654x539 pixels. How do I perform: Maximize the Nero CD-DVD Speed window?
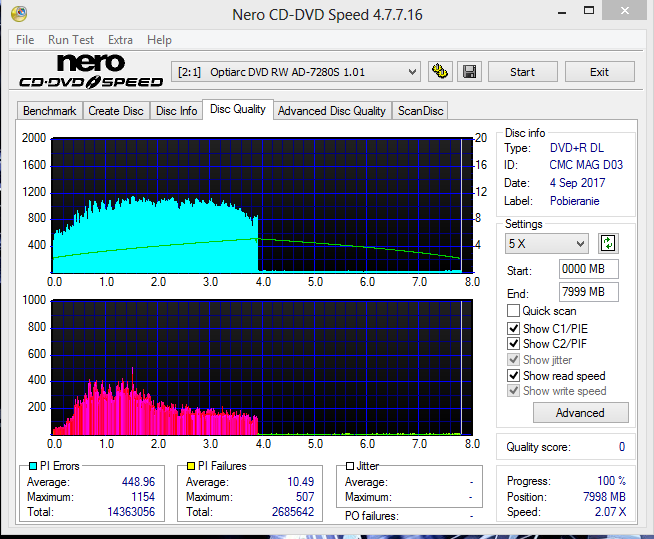(589, 10)
